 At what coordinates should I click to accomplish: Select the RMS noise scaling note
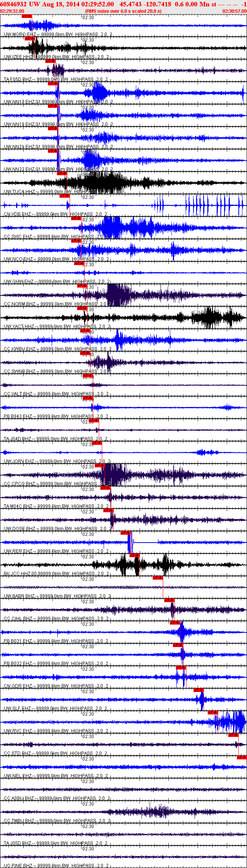tap(124, 11)
